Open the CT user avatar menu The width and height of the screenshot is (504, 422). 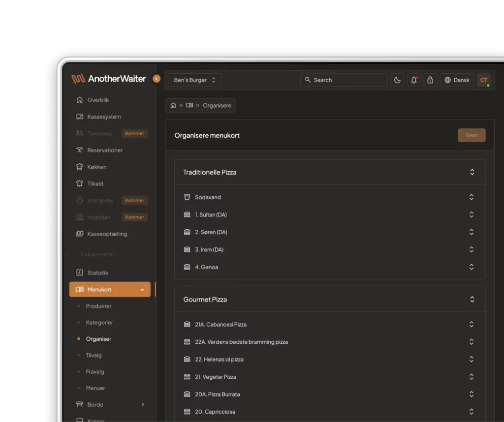[x=484, y=80]
